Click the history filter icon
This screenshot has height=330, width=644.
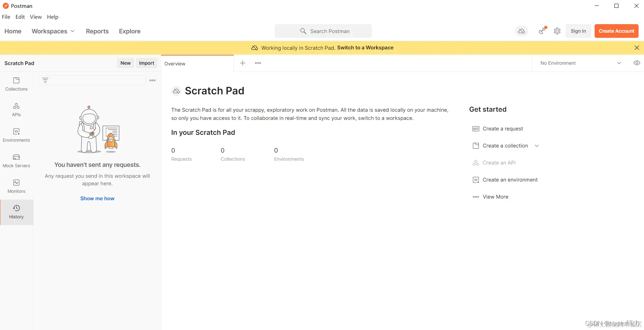tap(45, 80)
